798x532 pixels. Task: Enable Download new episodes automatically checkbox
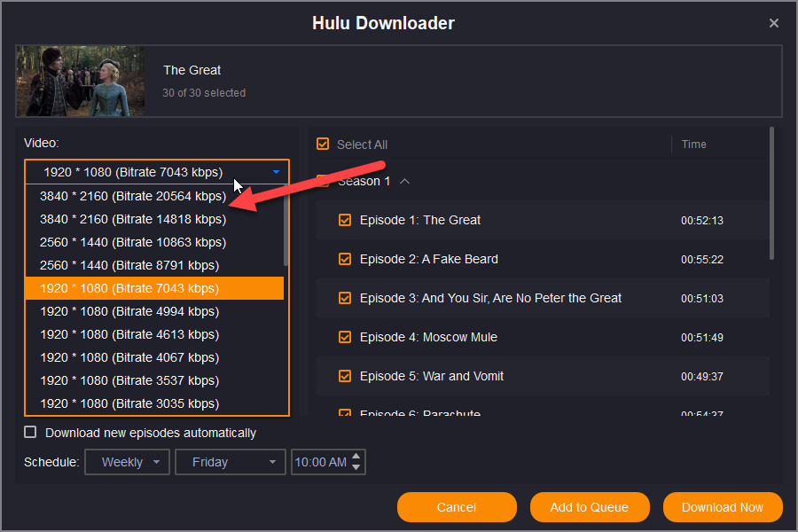[x=30, y=432]
